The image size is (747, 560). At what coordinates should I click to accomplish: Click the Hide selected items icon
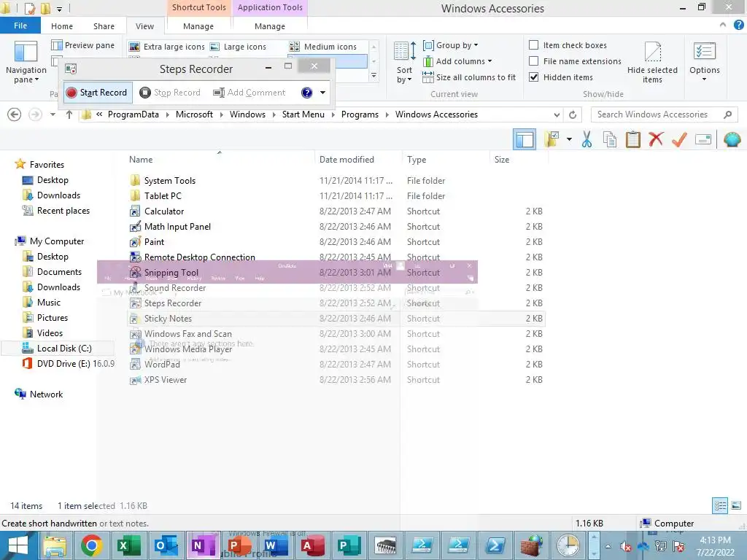click(652, 52)
